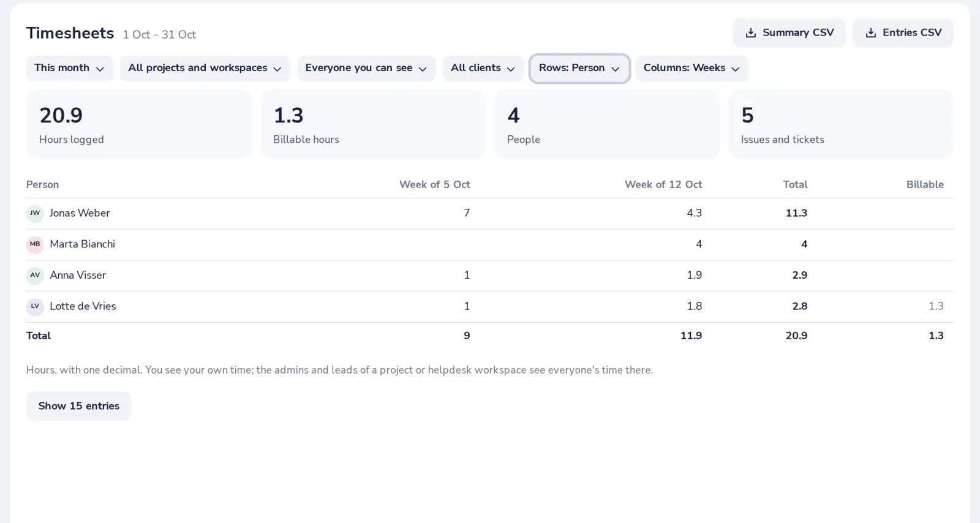
Task: Click Jonas Weber's 4.3 hours cell
Action: (695, 213)
